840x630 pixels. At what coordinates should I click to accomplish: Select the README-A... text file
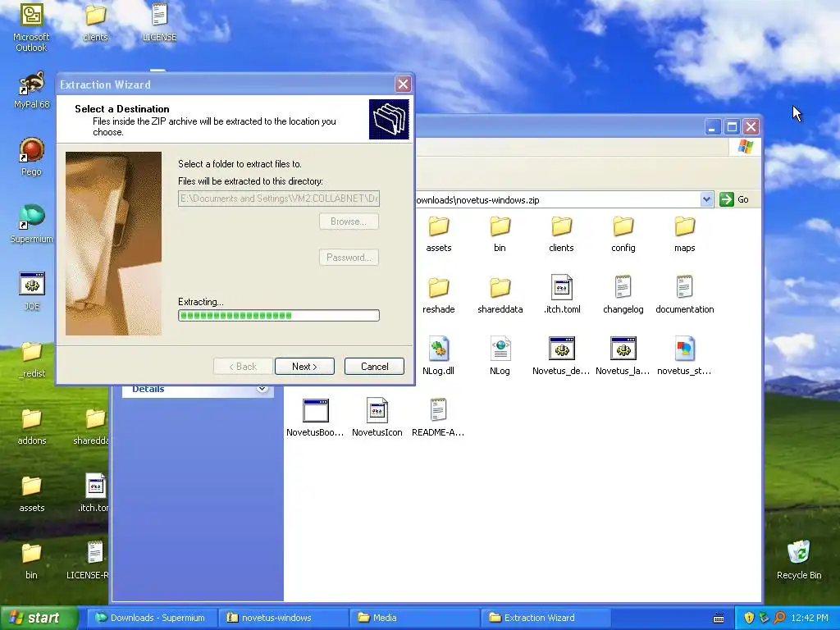pyautogui.click(x=438, y=418)
